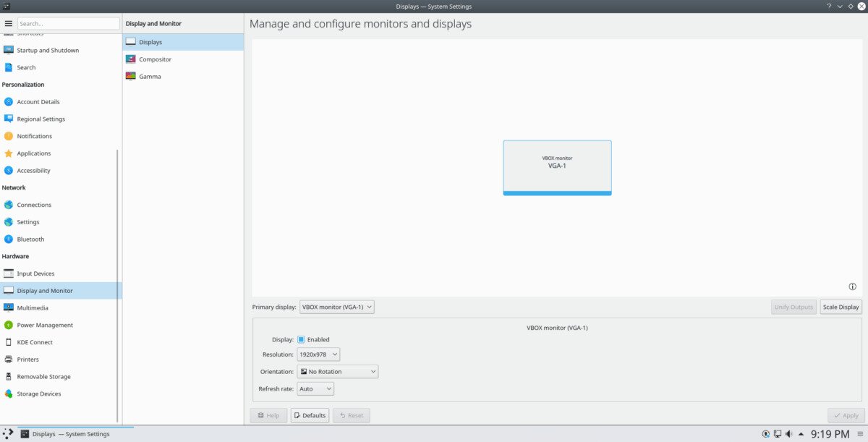Toggle the display Enabled checkbox
Image resolution: width=868 pixels, height=442 pixels.
[x=302, y=339]
